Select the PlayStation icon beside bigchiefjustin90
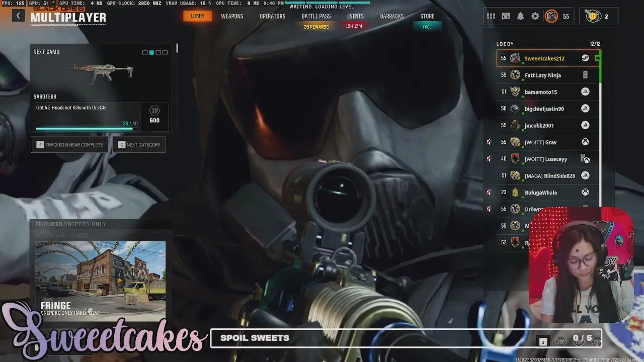 pos(585,109)
